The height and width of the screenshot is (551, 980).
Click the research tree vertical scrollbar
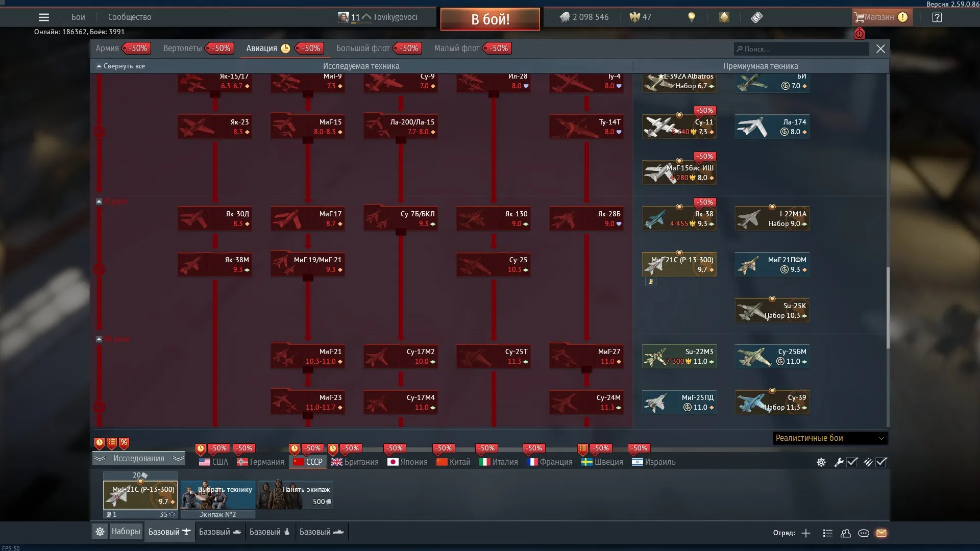coord(888,308)
